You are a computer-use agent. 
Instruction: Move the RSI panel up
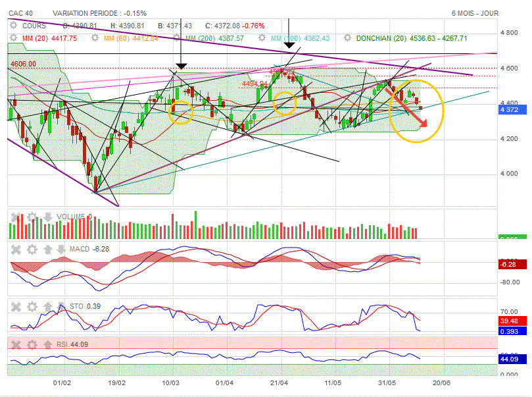[x=47, y=345]
